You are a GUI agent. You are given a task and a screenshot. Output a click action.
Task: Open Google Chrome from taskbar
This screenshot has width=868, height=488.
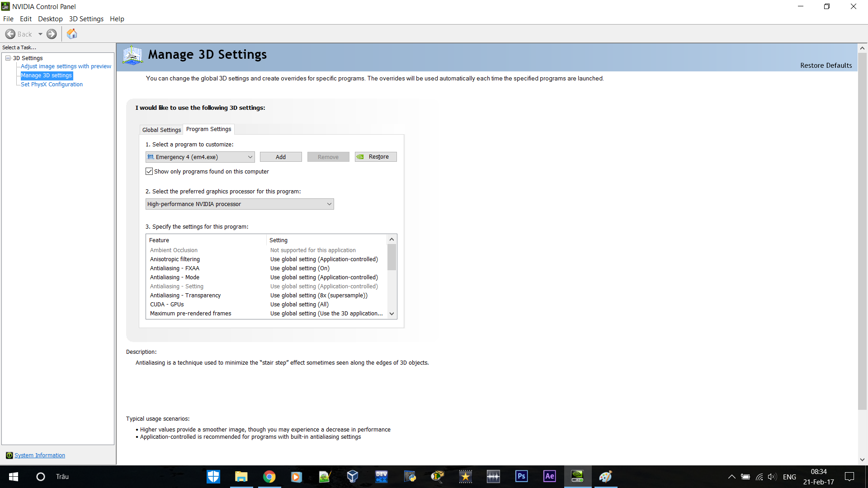(269, 477)
